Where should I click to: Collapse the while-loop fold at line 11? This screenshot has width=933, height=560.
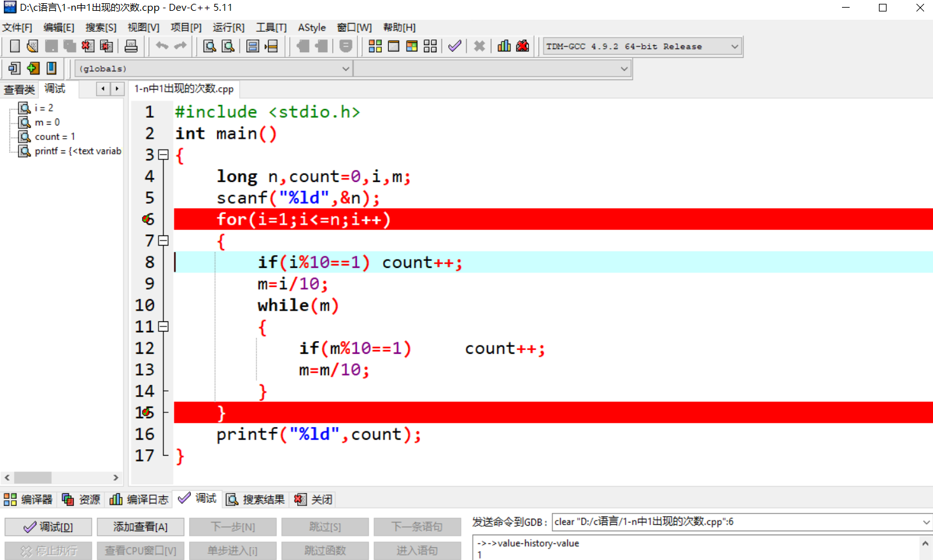coord(164,326)
